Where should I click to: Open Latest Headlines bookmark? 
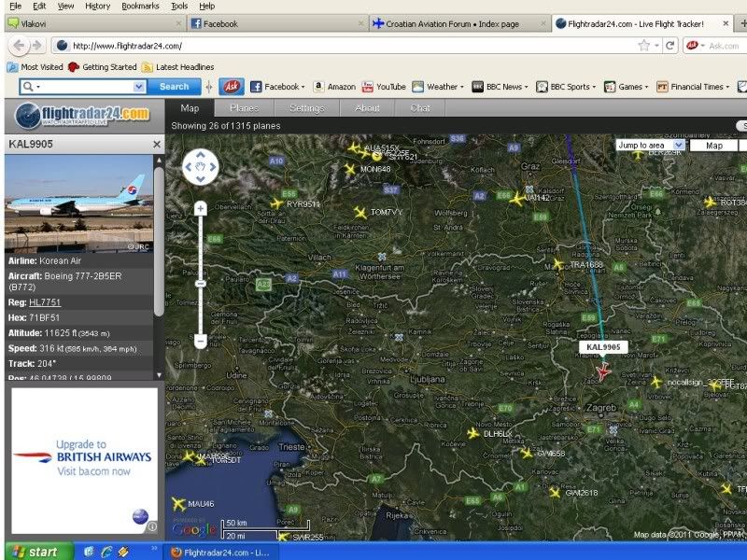178,67
